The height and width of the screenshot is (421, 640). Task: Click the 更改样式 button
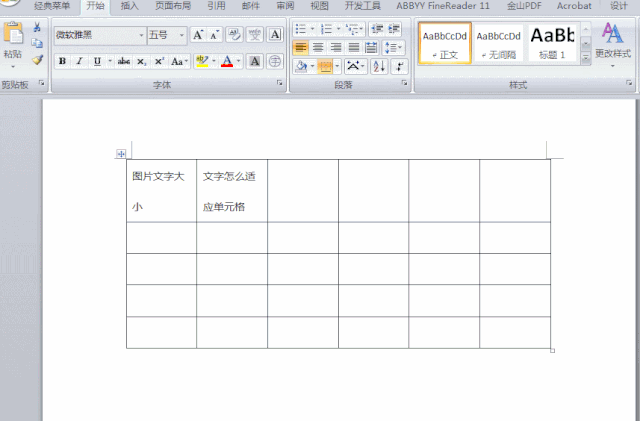point(613,44)
